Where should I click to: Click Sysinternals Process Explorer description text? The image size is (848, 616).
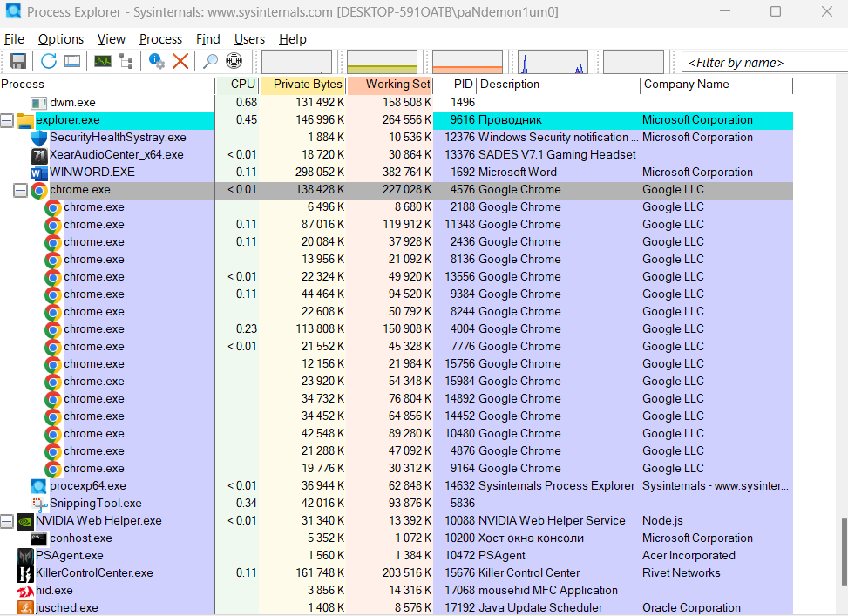[557, 486]
